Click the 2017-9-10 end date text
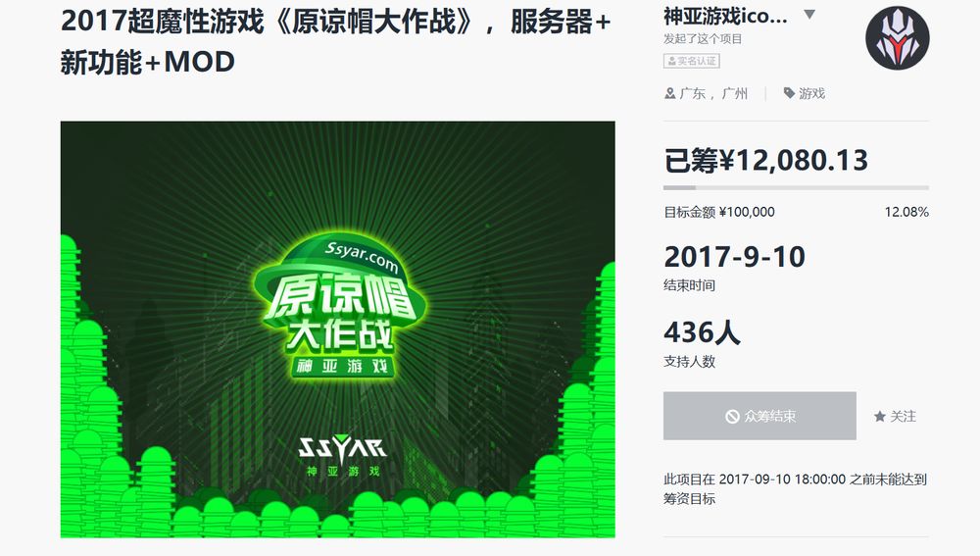This screenshot has height=556, width=980. (734, 256)
